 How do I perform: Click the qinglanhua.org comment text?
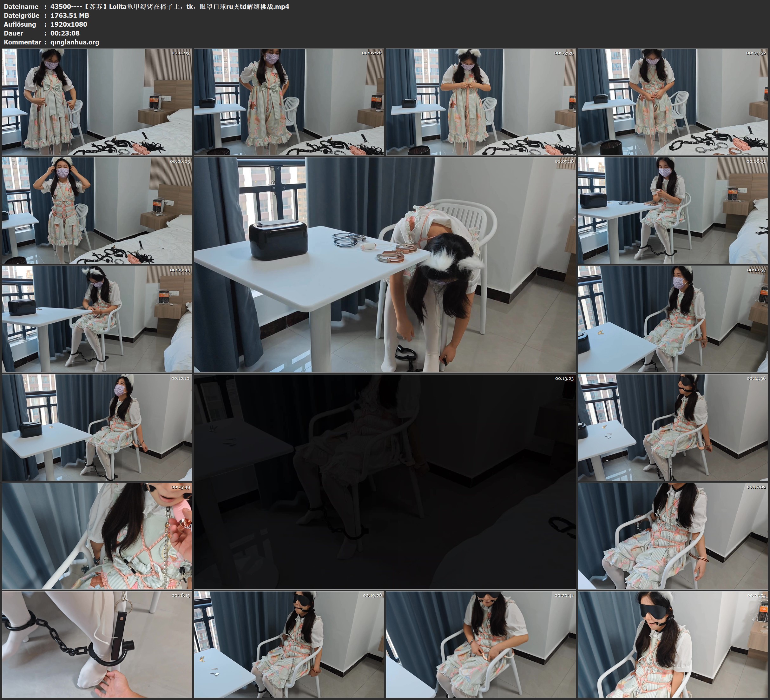click(x=75, y=42)
